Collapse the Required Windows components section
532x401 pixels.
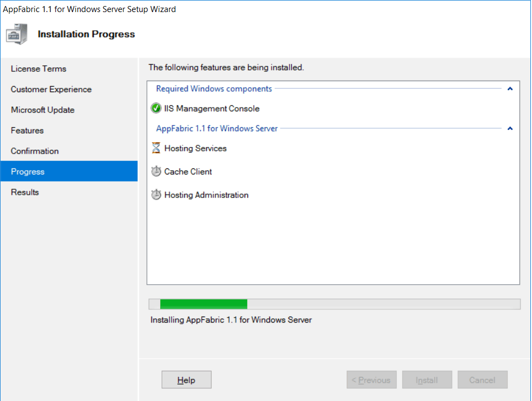(x=510, y=89)
